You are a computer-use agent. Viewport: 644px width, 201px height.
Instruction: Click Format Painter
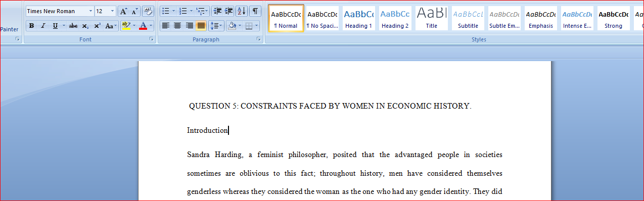click(x=9, y=29)
